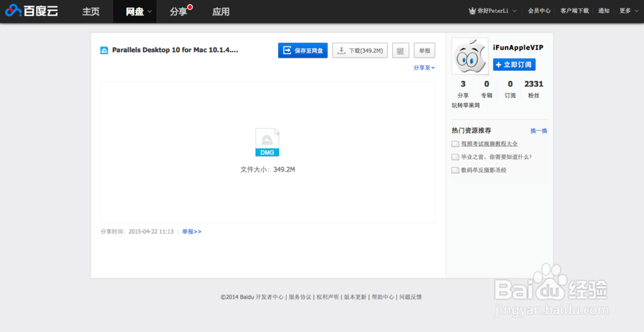Click the 举报>> link below the preview
The width and height of the screenshot is (644, 332).
192,232
